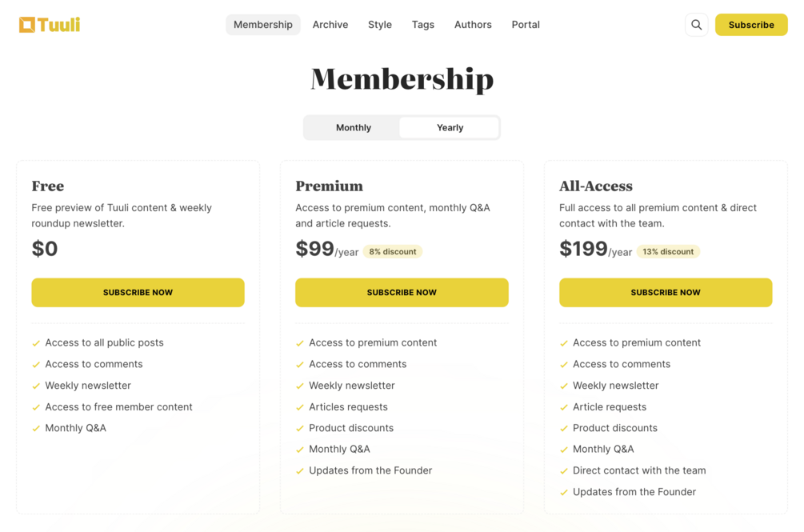
Task: Switch billing to Monthly
Action: point(353,127)
